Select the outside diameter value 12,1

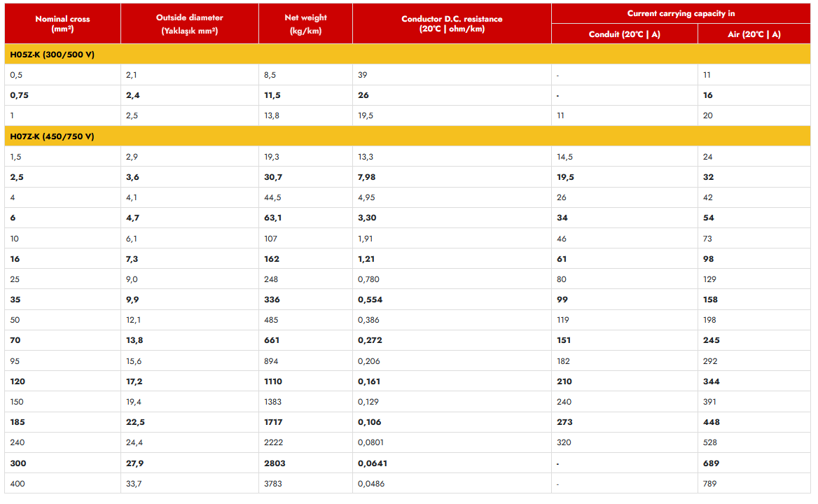[x=133, y=320]
